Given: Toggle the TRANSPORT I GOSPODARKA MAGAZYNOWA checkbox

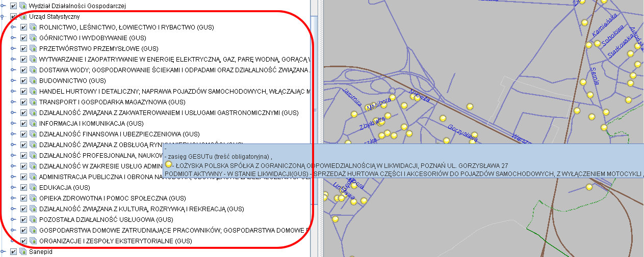Looking at the screenshot, I should tap(23, 102).
